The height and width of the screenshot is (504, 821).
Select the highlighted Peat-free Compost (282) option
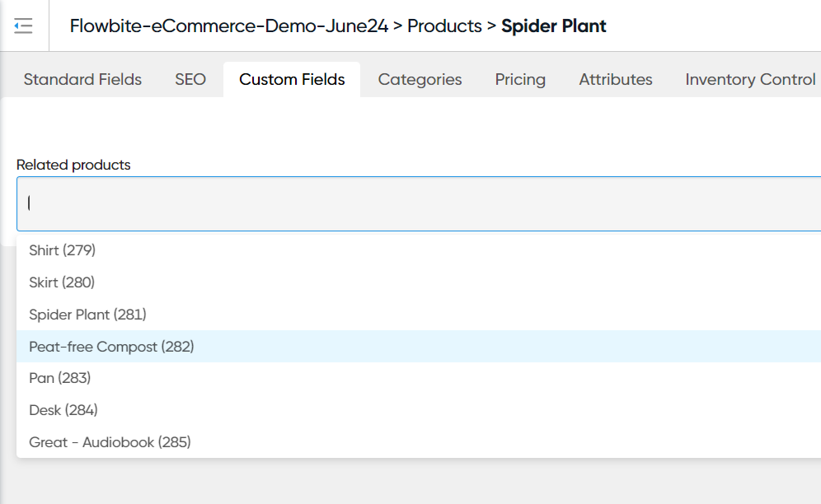(111, 347)
